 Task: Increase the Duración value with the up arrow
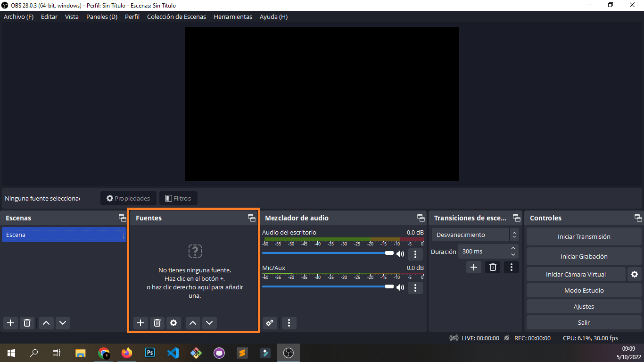[513, 248]
